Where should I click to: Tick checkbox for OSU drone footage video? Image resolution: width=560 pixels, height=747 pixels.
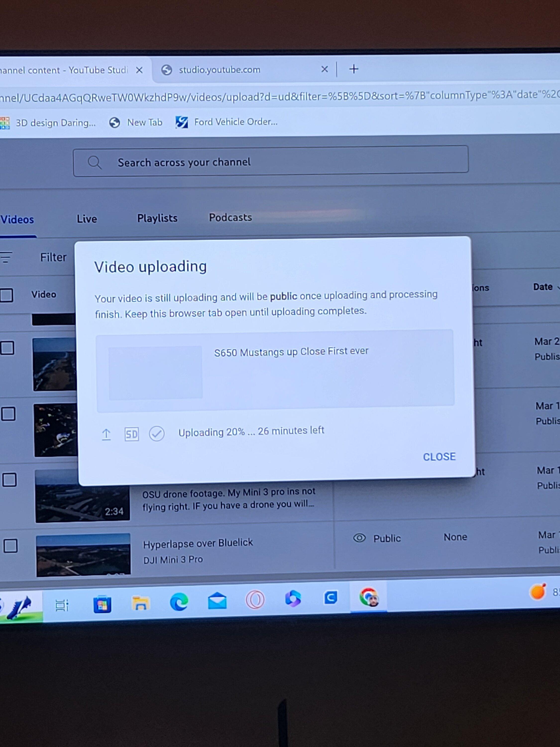(9, 480)
